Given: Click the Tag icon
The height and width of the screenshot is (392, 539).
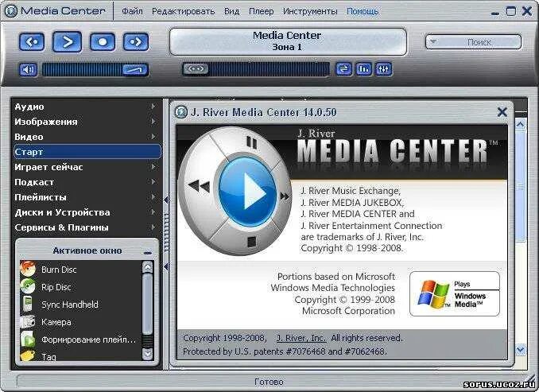Looking at the screenshot, I should 27,355.
